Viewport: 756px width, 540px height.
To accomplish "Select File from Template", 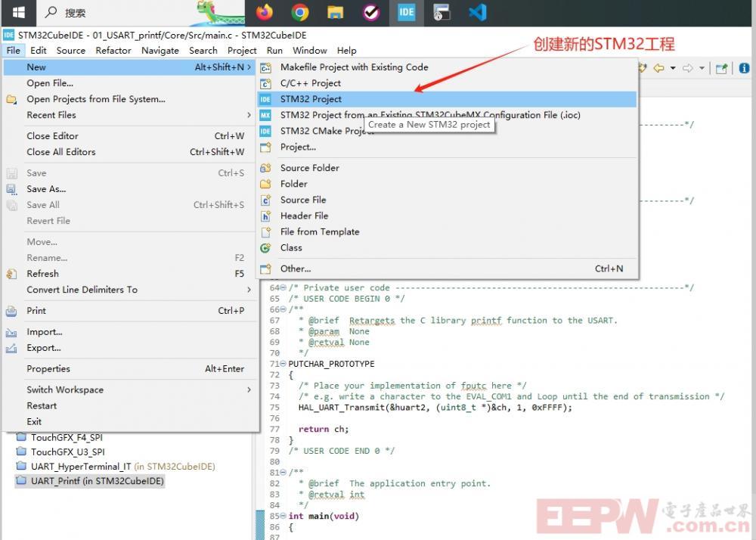I will pos(447,231).
